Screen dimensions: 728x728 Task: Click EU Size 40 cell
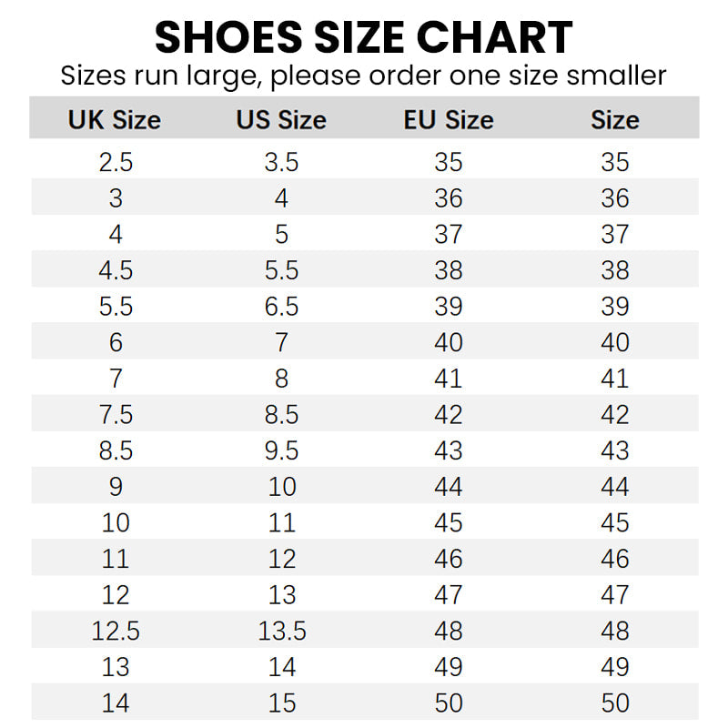pos(449,342)
